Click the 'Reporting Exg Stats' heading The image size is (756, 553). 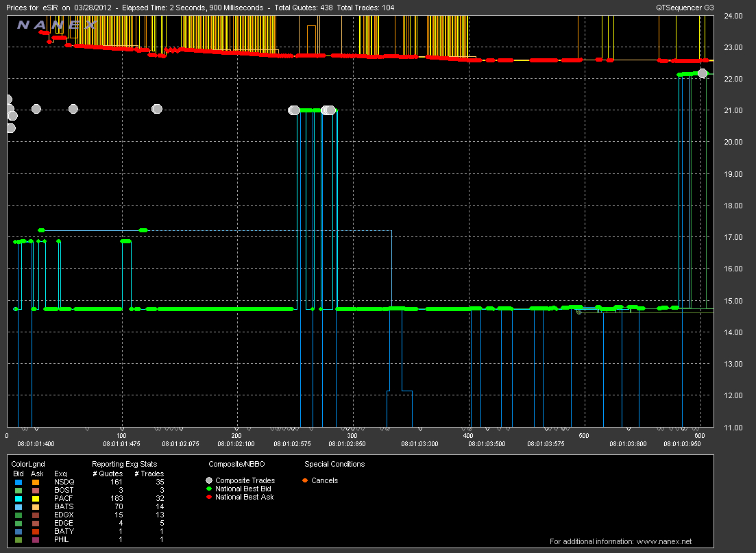[x=124, y=465]
